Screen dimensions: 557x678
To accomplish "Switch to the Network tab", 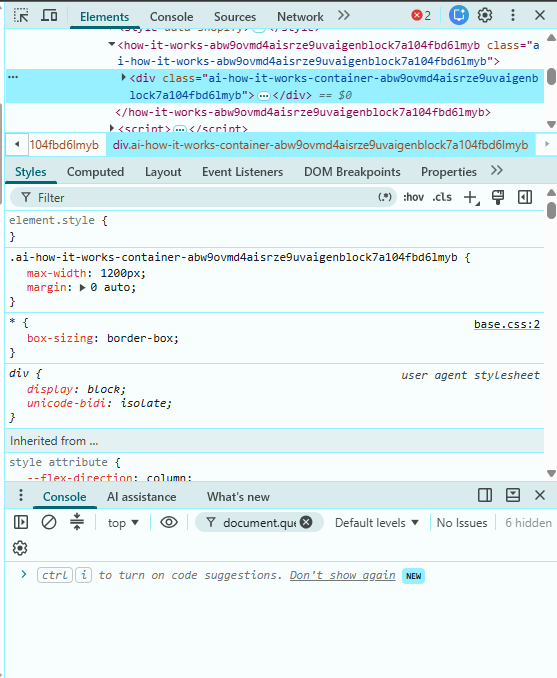I will (x=300, y=16).
